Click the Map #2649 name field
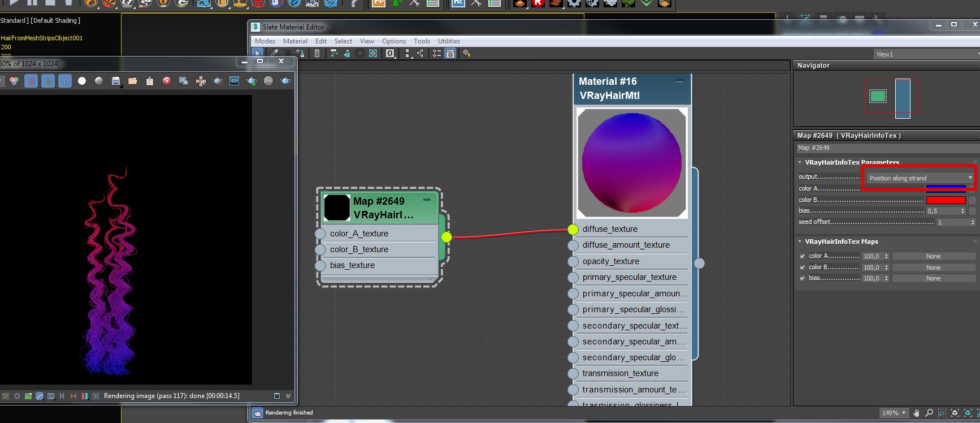This screenshot has height=423, width=980. [x=887, y=148]
